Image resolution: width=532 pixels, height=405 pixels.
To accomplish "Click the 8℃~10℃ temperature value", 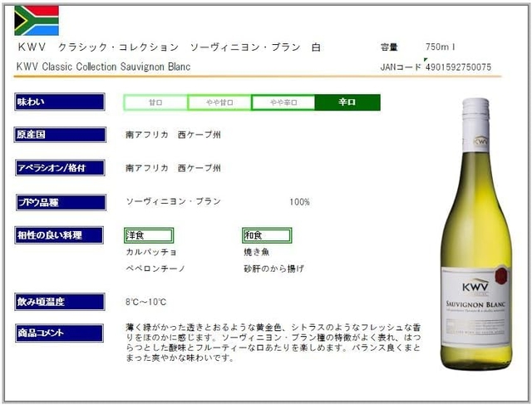I will click(146, 302).
